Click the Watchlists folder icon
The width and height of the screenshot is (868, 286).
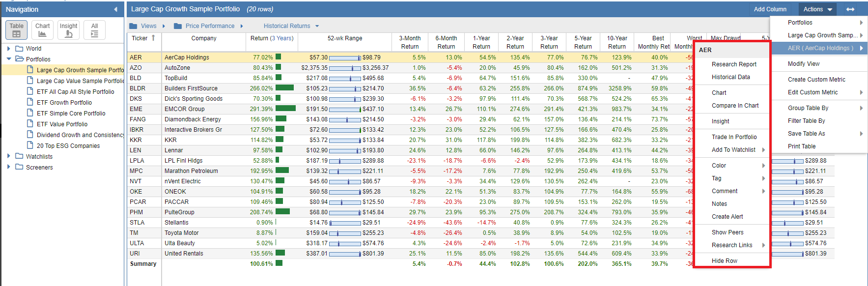(x=19, y=156)
